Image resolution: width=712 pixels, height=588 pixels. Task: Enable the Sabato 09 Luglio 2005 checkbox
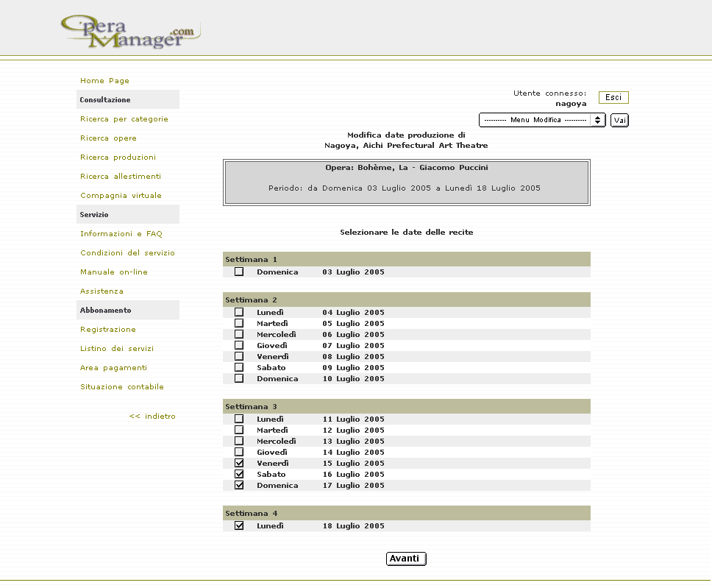coord(239,367)
